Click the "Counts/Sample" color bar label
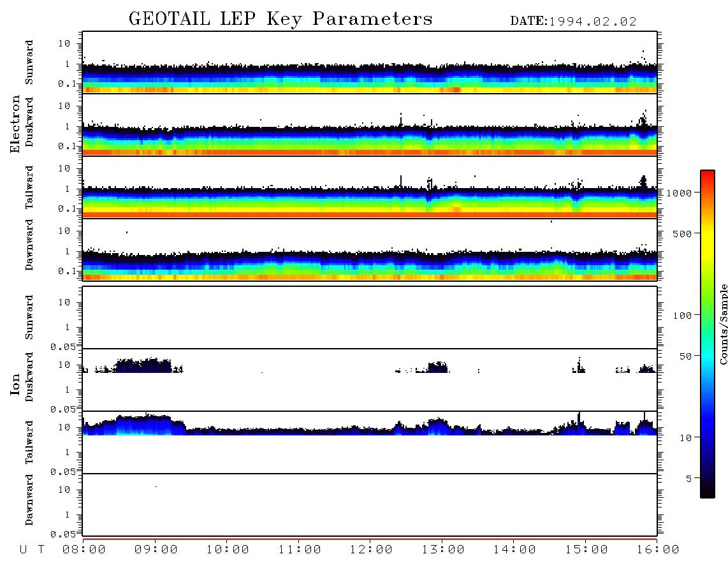Image resolution: width=728 pixels, height=561 pixels. pos(723,324)
